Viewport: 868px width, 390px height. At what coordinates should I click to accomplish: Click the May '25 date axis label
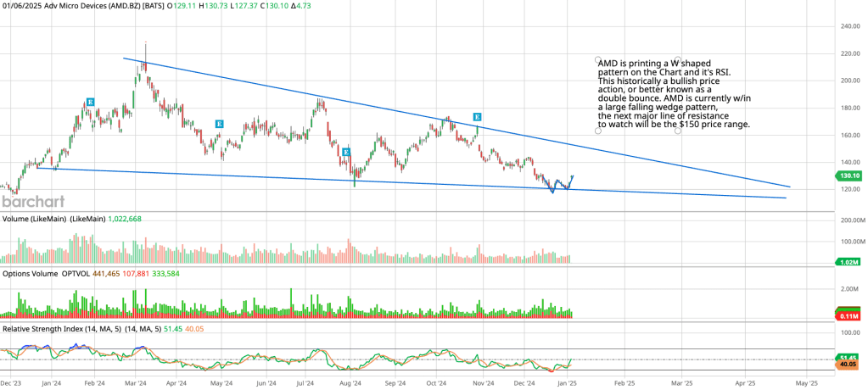(809, 383)
